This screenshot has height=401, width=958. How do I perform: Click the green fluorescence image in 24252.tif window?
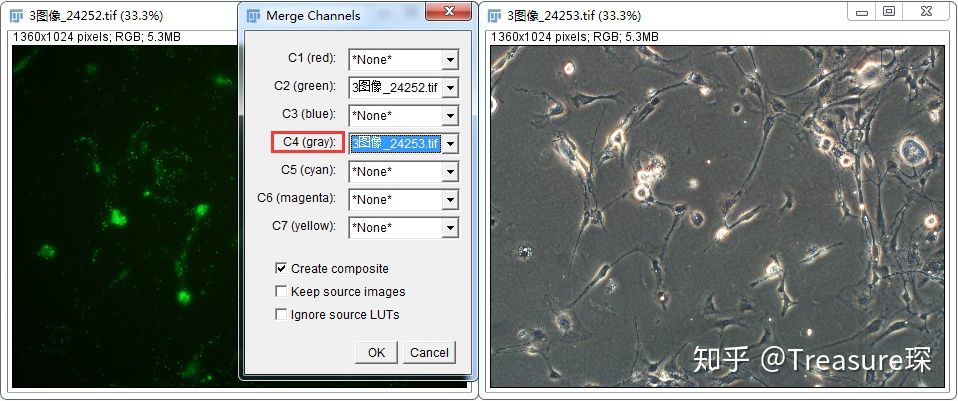(x=125, y=215)
